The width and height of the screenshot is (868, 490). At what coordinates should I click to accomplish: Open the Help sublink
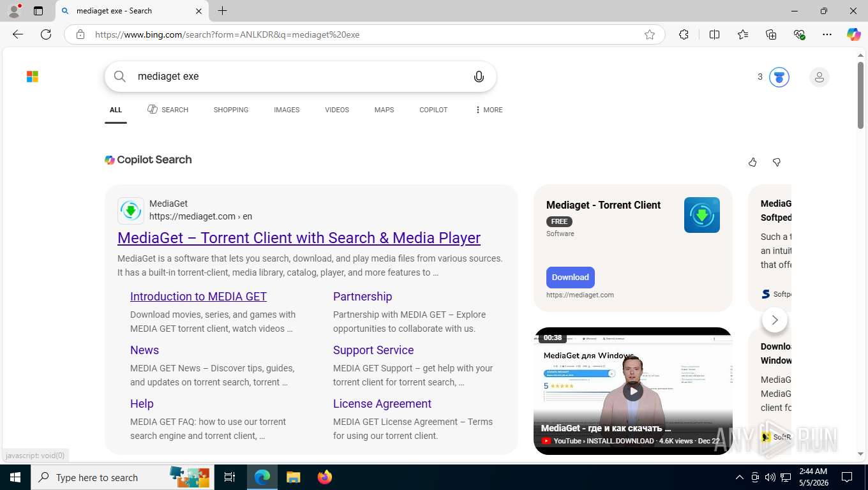[142, 404]
